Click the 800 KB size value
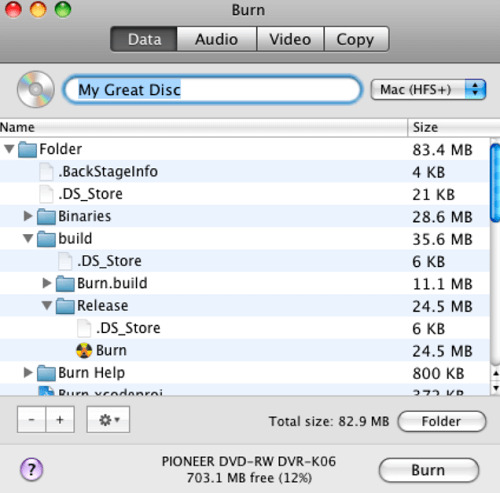This screenshot has height=493, width=500. click(438, 373)
